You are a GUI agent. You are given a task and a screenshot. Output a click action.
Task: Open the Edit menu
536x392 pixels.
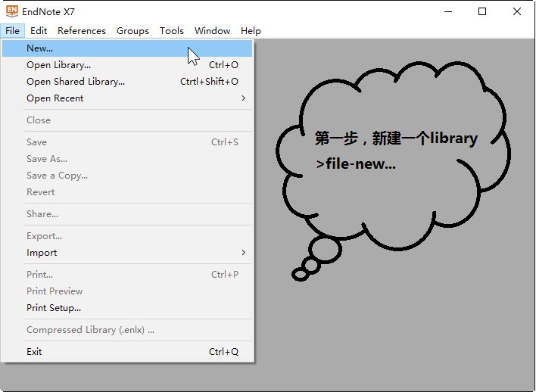click(x=39, y=31)
